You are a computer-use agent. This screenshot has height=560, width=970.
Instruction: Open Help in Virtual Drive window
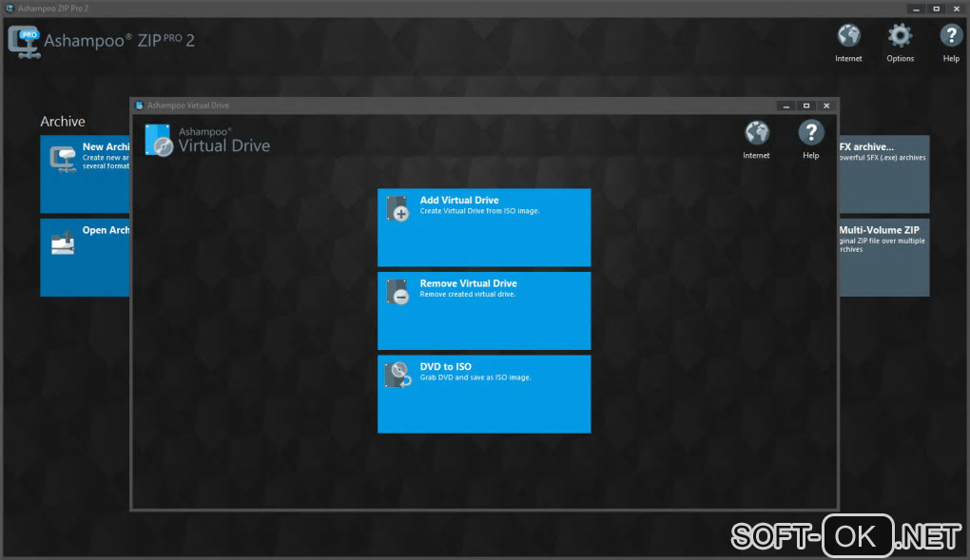(x=810, y=141)
